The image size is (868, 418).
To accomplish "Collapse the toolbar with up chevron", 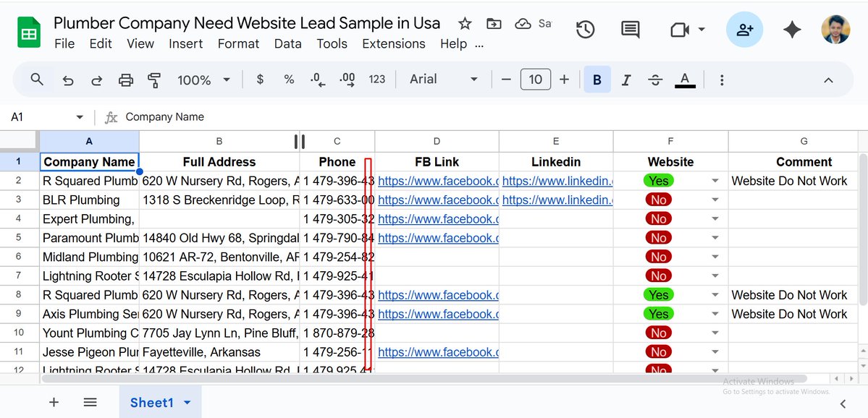I will pyautogui.click(x=828, y=80).
